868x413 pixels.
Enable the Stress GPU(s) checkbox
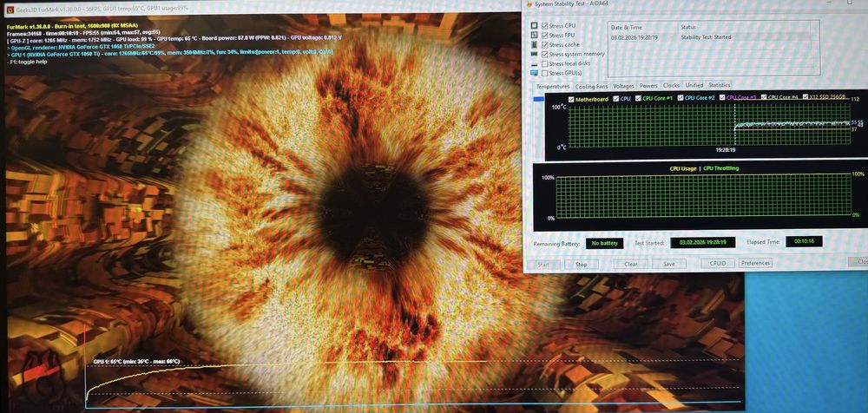tap(545, 73)
